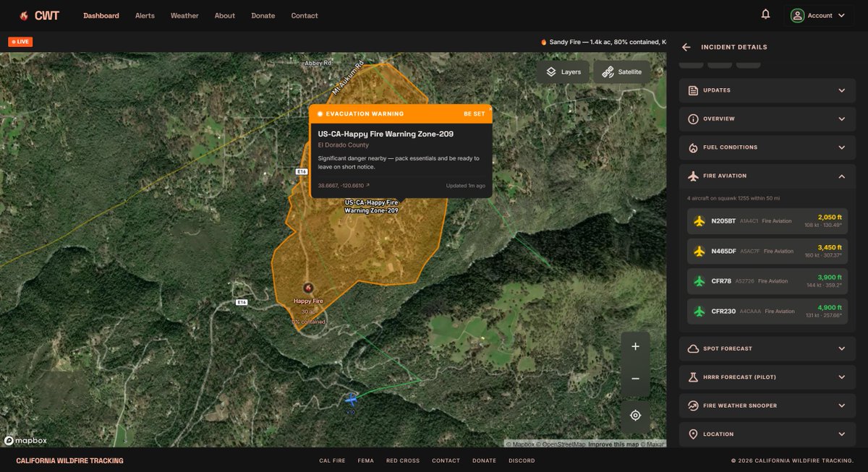The width and height of the screenshot is (868, 472).
Task: Open About in top navigation
Action: pos(225,16)
